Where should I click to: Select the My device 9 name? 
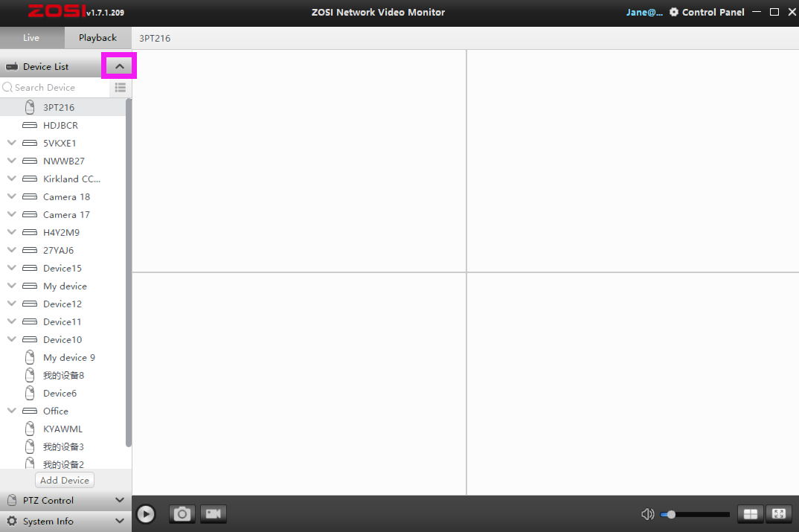click(69, 358)
